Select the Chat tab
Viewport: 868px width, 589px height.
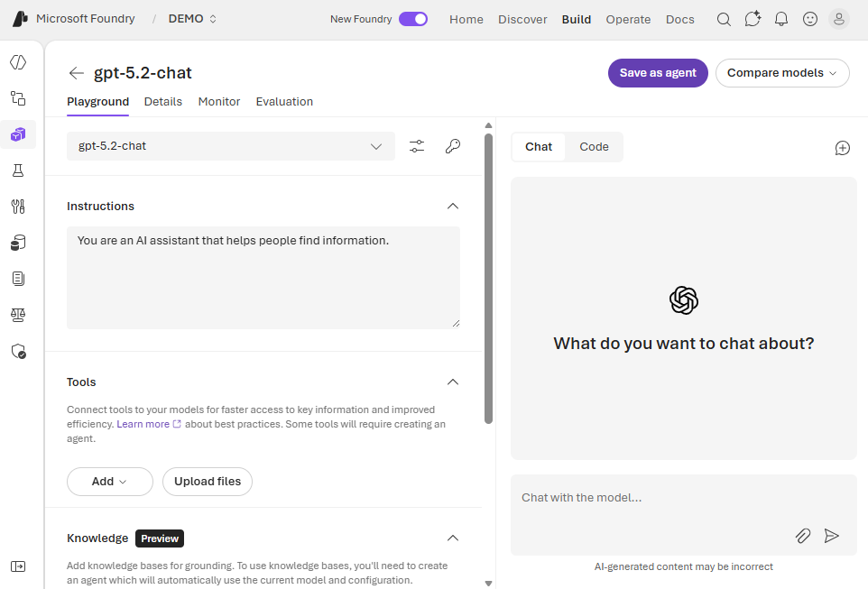pyautogui.click(x=539, y=147)
